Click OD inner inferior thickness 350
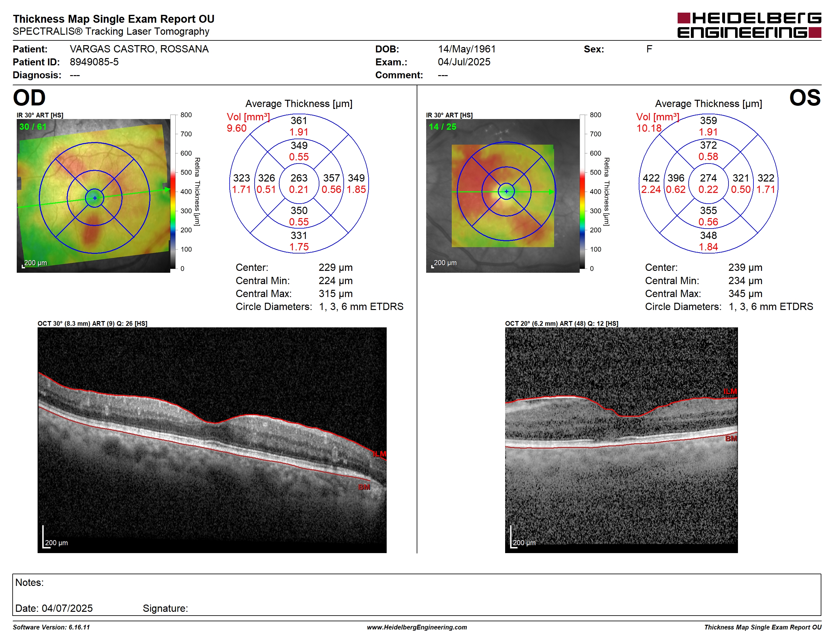Image resolution: width=834 pixels, height=644 pixels. pos(299,211)
